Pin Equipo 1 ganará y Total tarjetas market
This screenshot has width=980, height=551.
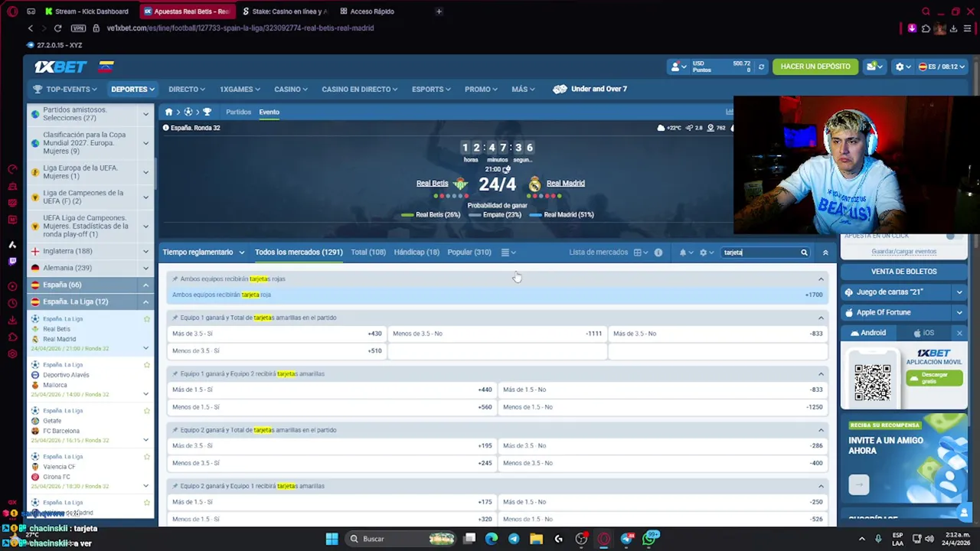pos(175,318)
